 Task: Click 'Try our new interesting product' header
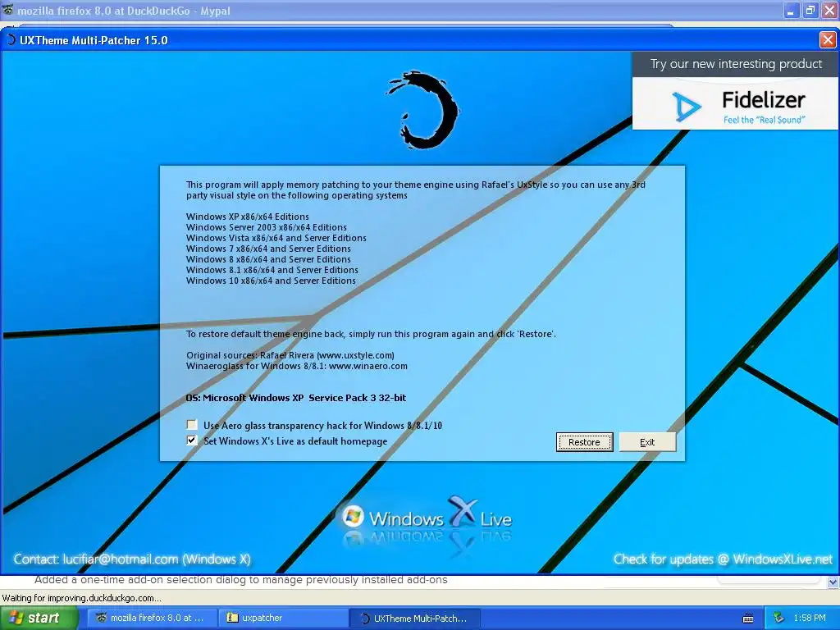tap(736, 64)
